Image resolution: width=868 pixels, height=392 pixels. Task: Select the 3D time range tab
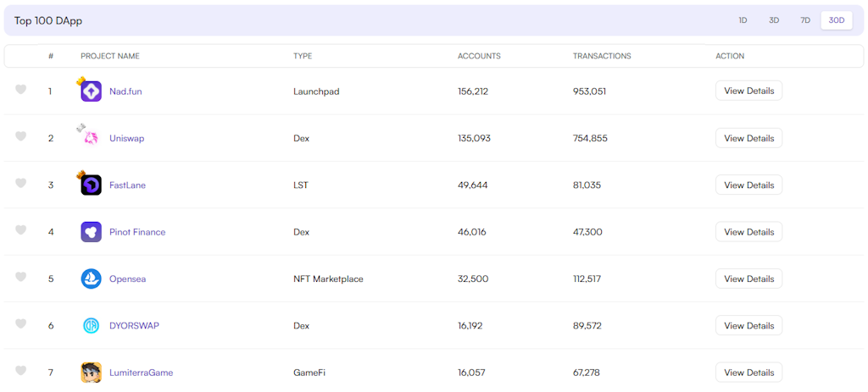tap(774, 20)
